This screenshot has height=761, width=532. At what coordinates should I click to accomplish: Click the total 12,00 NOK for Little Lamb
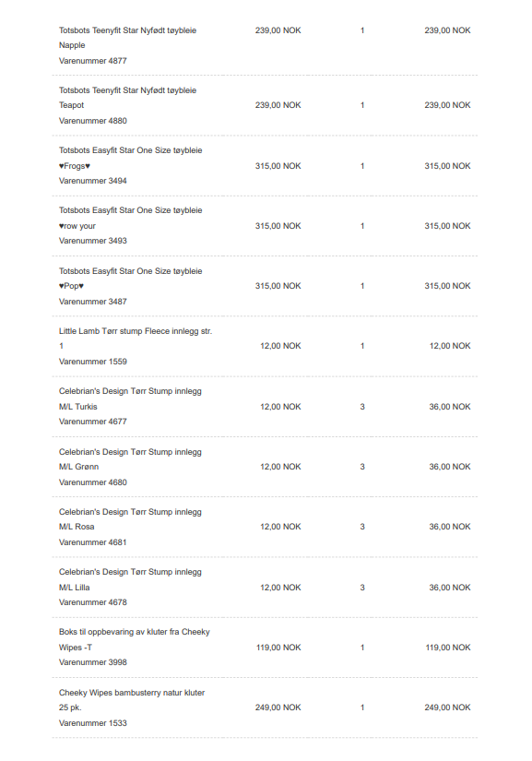450,346
